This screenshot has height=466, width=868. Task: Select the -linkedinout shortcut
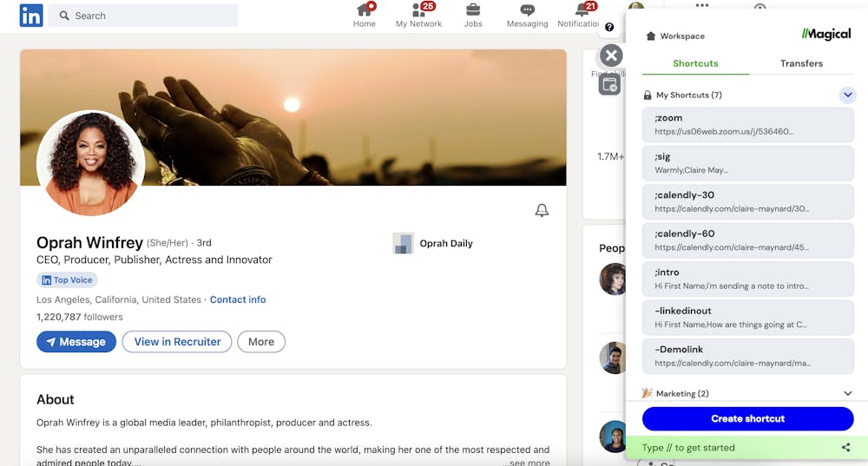pyautogui.click(x=748, y=318)
